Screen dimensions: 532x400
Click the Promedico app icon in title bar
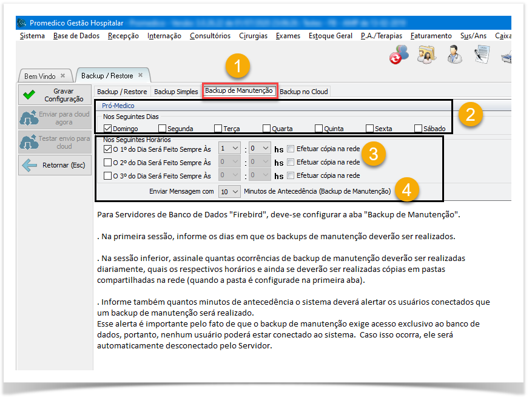22,23
